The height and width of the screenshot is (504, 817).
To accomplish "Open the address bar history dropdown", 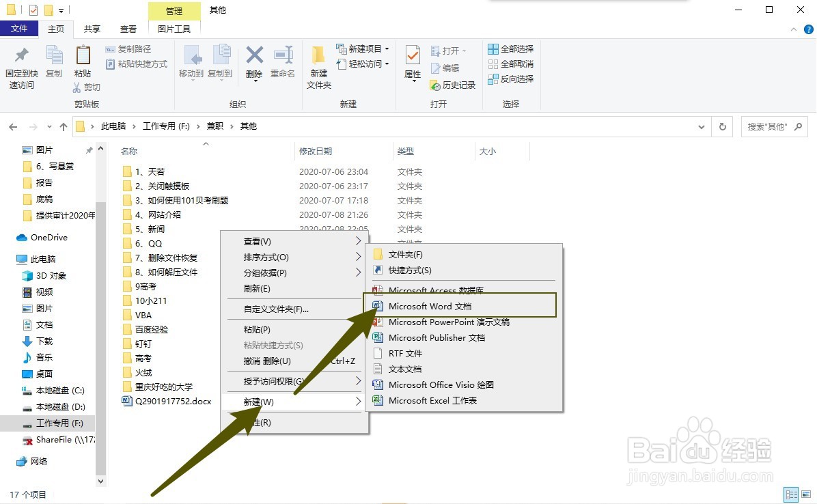I will point(702,126).
